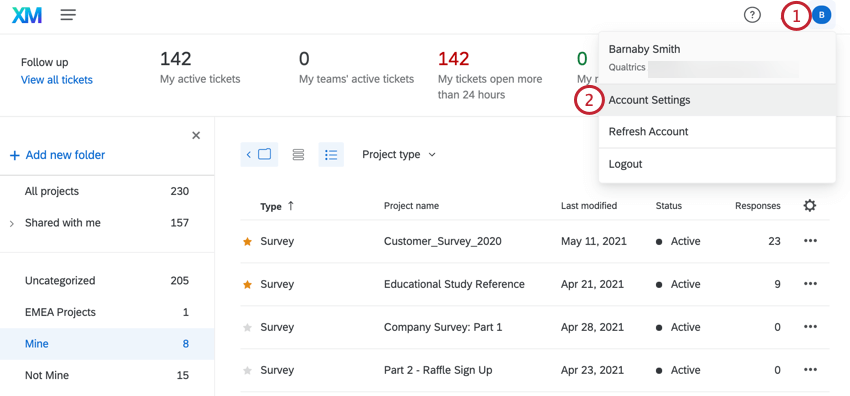Viewport: 850px width, 396px height.
Task: Select the Mine folder
Action: [107, 343]
